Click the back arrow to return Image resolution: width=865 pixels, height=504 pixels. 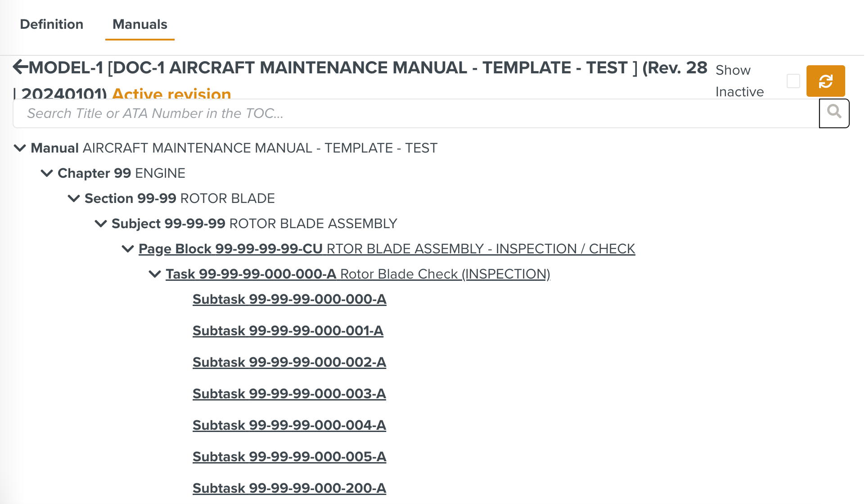coord(20,67)
